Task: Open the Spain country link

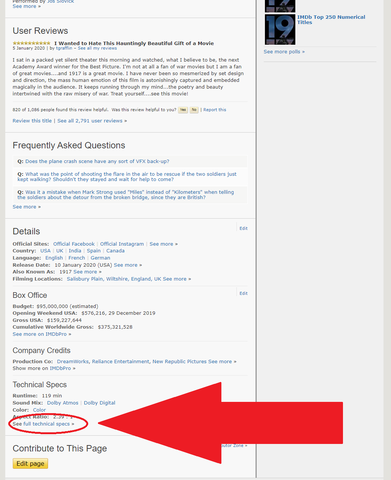Action: [94, 251]
